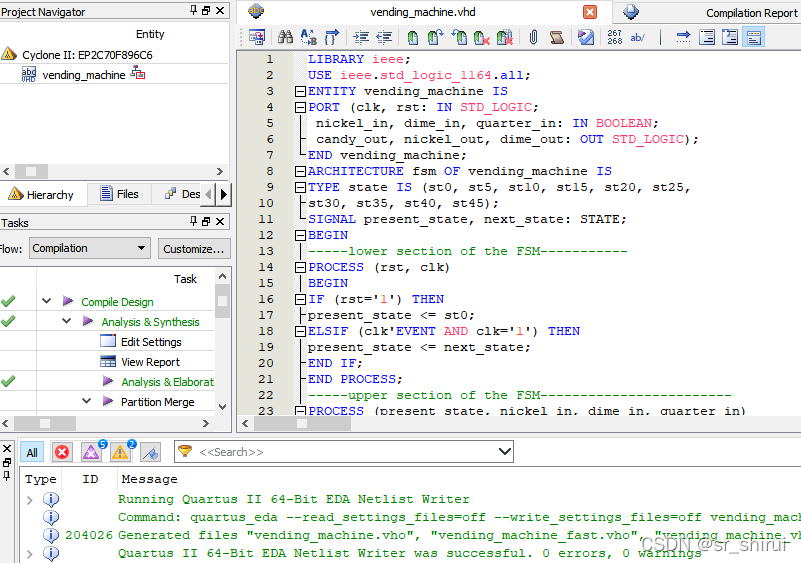Open Replace text tool (A-to-B icon)
The height and width of the screenshot is (563, 801).
point(309,37)
